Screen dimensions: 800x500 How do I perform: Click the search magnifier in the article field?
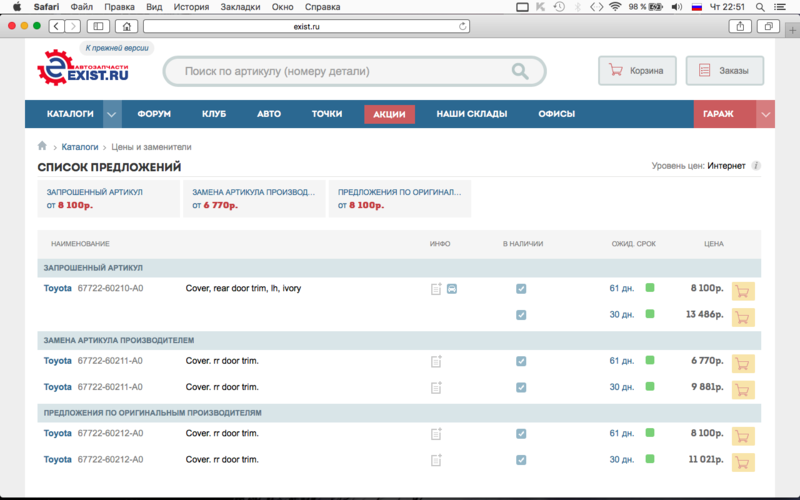[x=520, y=71]
